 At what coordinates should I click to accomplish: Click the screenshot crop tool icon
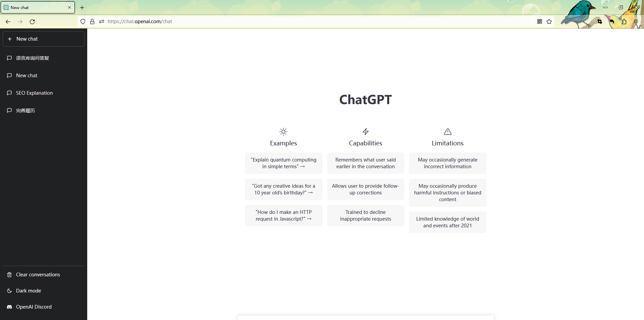point(600,21)
